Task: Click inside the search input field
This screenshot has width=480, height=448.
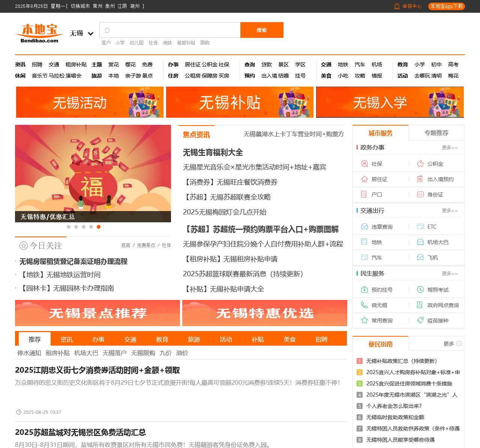Action: 169,30
